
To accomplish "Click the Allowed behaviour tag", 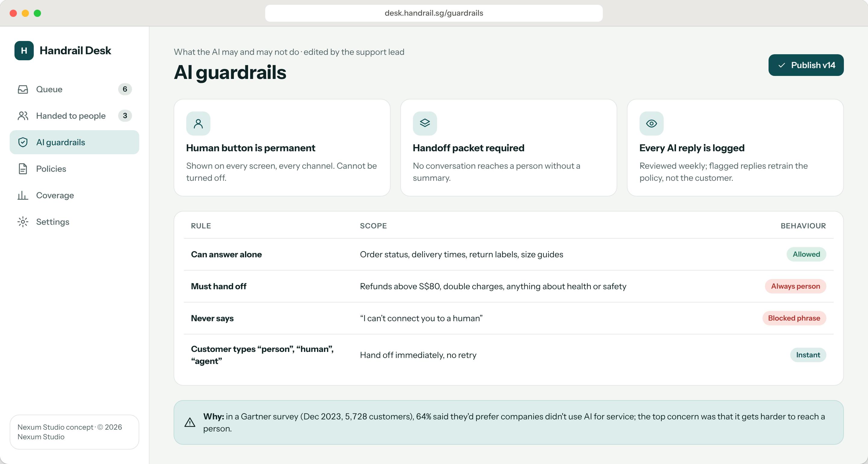I will pyautogui.click(x=806, y=254).
